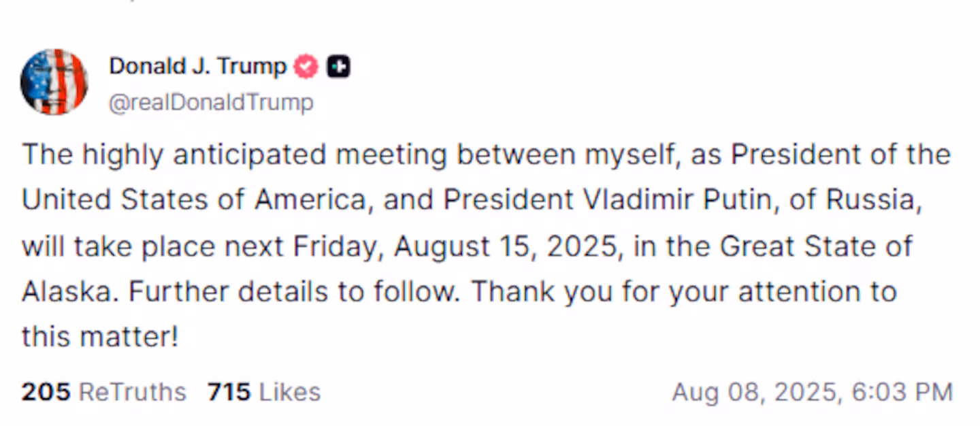
Task: View the 715 Likes list
Action: [264, 392]
